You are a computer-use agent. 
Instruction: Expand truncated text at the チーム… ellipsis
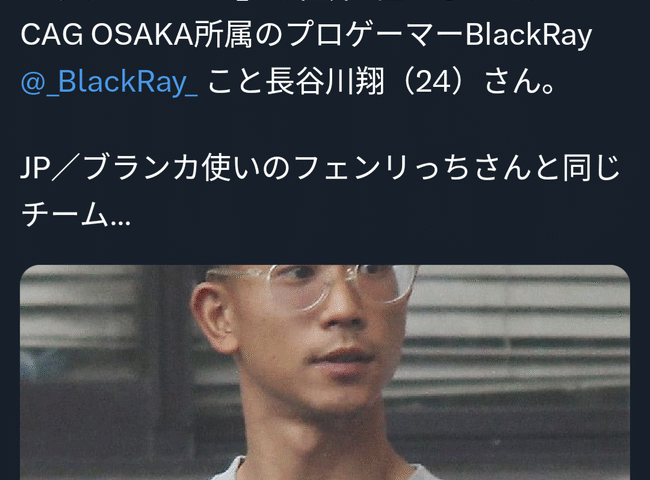point(120,216)
